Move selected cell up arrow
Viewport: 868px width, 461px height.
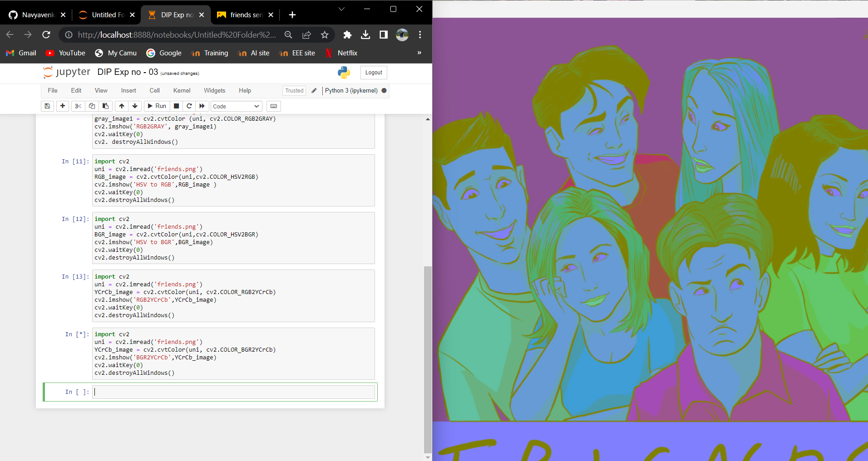[x=122, y=106]
